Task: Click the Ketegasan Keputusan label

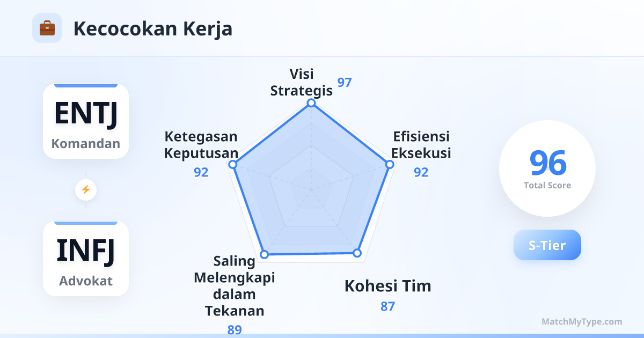Action: [x=201, y=144]
